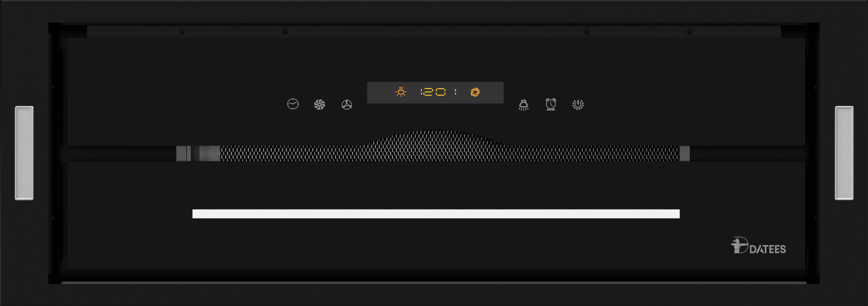Tap the round clock icon
868x306 pixels.
(x=293, y=104)
